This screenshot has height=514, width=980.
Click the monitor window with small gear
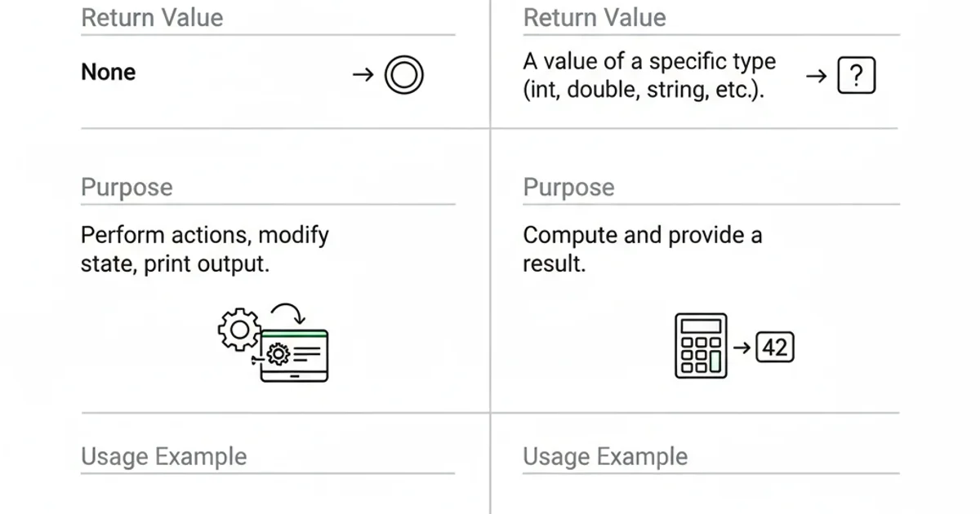coord(295,356)
